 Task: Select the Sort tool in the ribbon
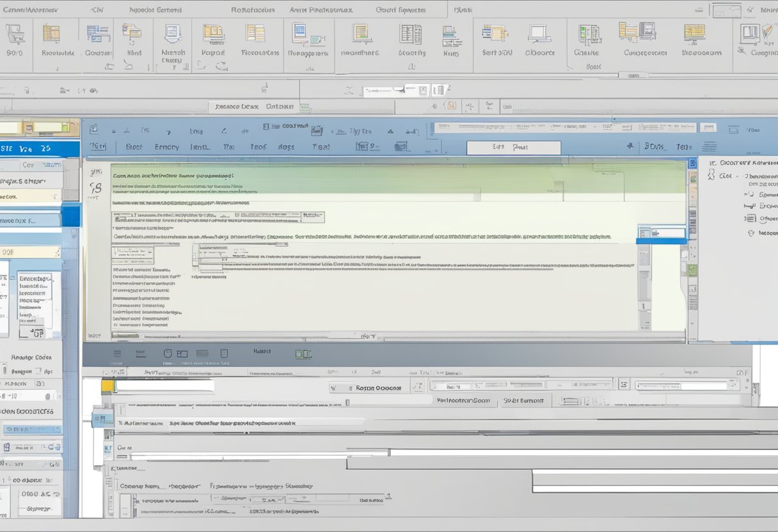pyautogui.click(x=15, y=38)
